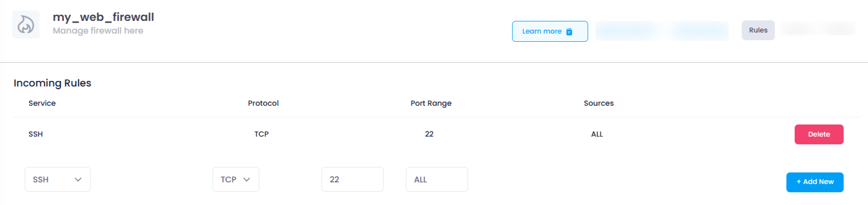Select the SSH rule row's service cell

tap(36, 134)
